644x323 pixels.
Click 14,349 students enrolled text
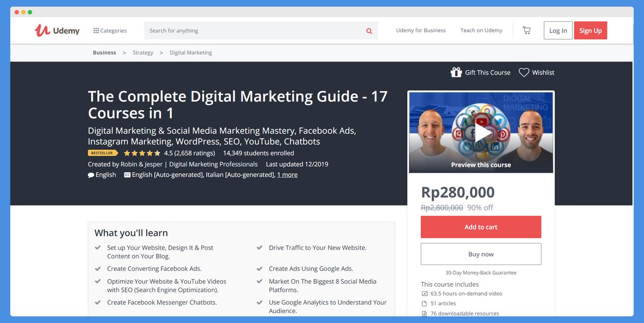[259, 153]
